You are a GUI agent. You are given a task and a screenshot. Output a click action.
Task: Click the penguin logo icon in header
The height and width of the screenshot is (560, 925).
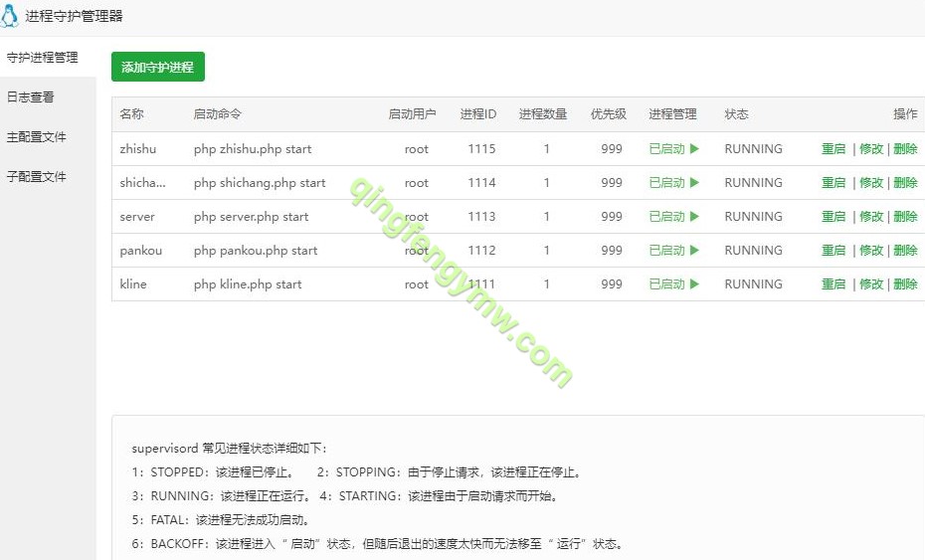point(12,17)
